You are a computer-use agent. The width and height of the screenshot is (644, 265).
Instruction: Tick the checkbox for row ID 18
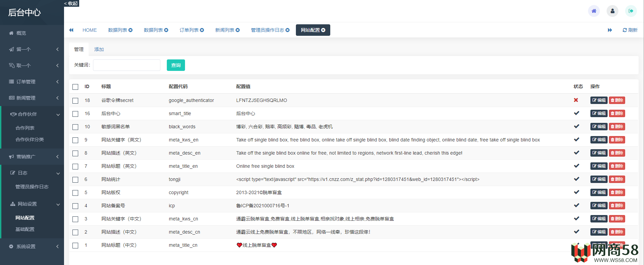coord(75,101)
